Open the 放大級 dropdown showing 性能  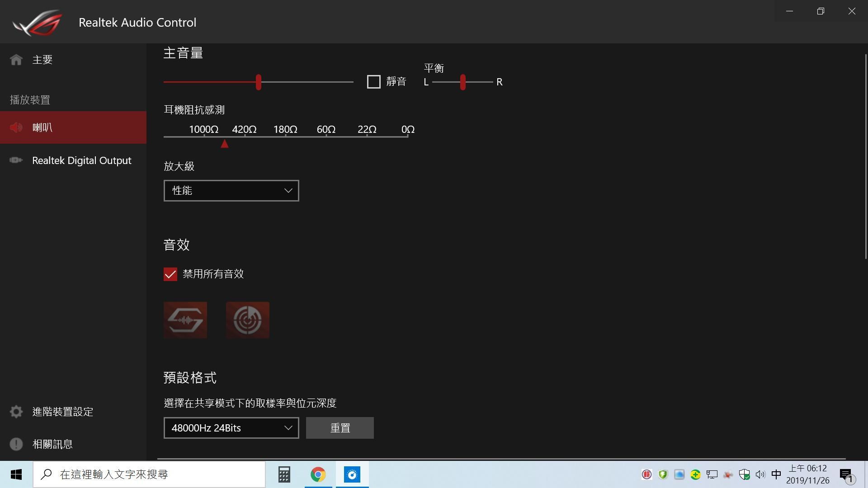coord(231,190)
